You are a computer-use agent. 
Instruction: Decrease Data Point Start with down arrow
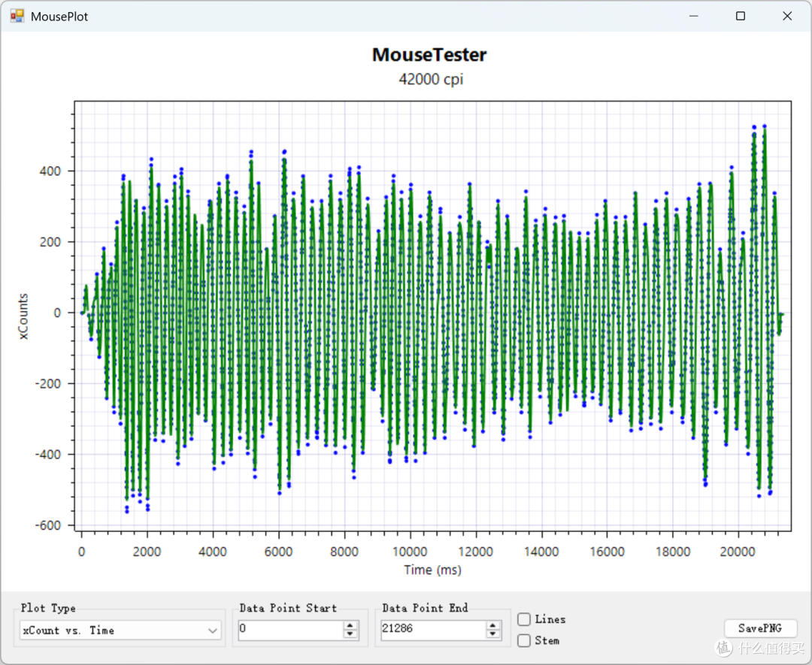click(350, 634)
